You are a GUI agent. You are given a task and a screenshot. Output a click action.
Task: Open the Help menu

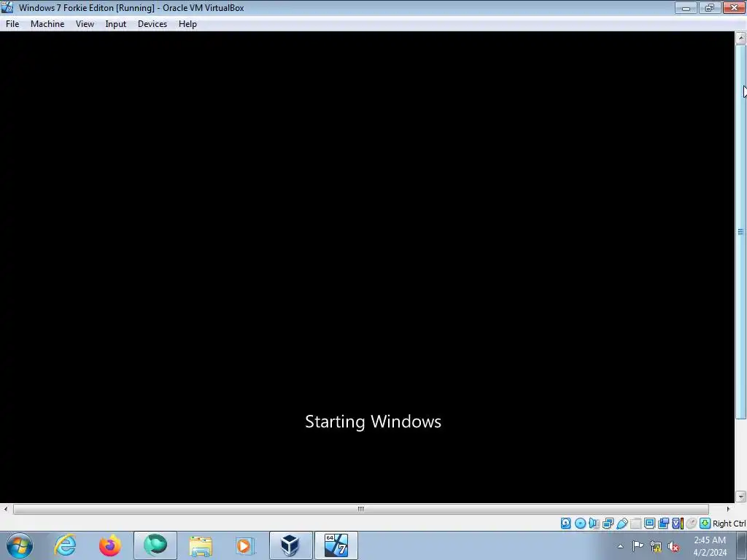(x=187, y=24)
